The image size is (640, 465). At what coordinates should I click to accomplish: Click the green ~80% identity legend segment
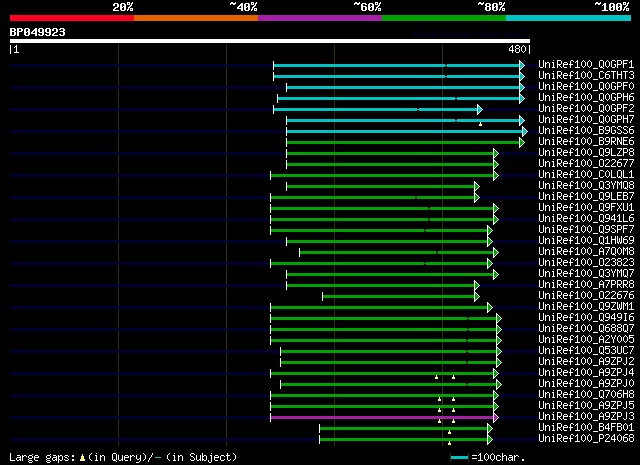tap(444, 18)
